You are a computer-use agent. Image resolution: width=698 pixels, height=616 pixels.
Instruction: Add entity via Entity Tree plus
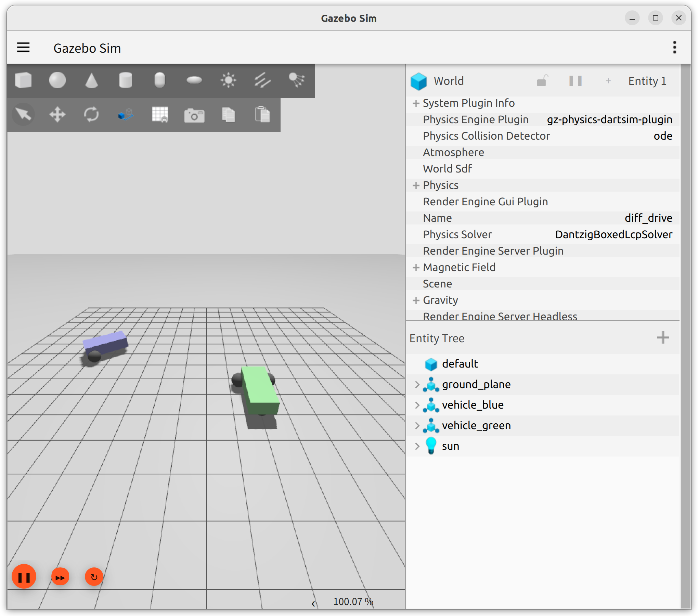coord(663,338)
